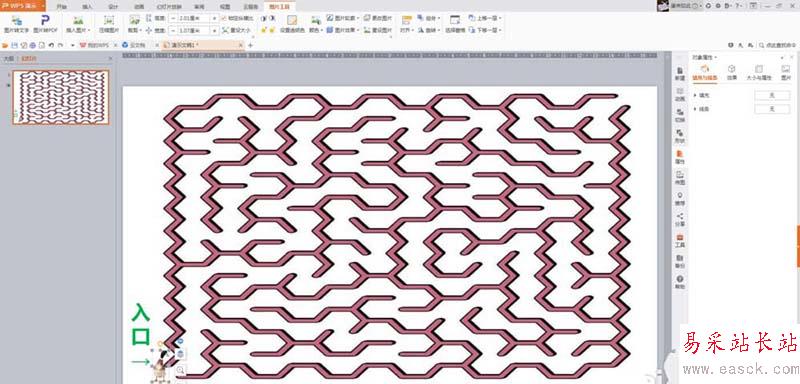Open the 分享 share sidebar icon
The image size is (800, 384).
click(680, 219)
